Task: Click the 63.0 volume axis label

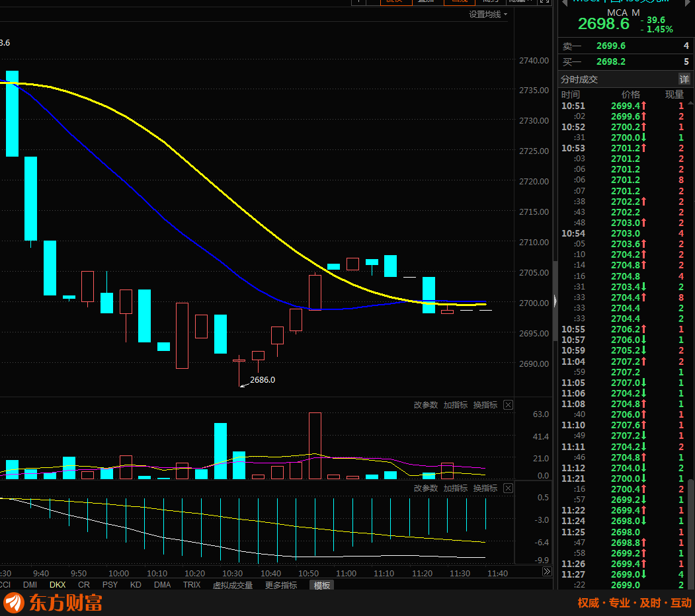Action: click(541, 414)
